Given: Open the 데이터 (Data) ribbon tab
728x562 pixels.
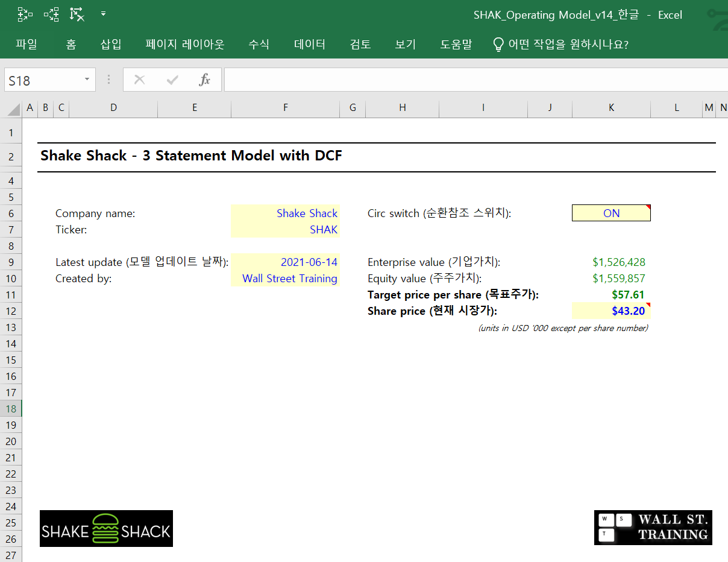Looking at the screenshot, I should 310,44.
